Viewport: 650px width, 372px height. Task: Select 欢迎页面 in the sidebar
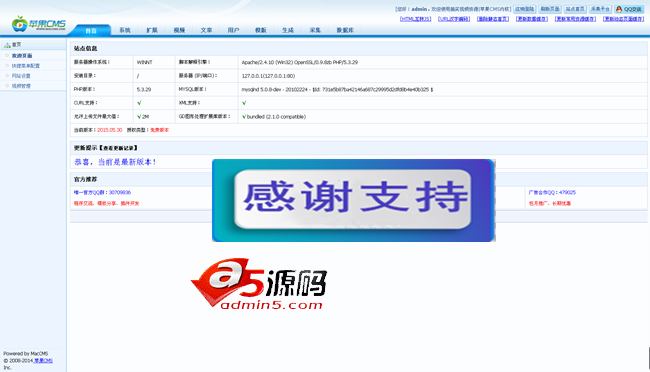(x=22, y=56)
